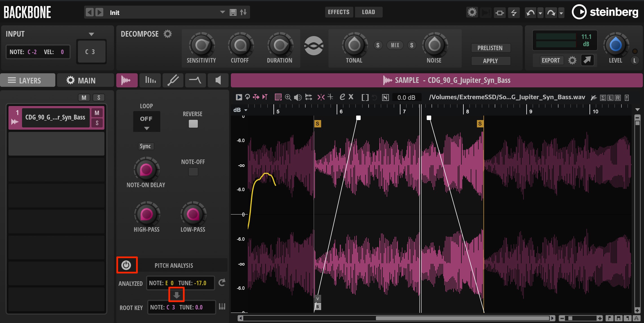The height and width of the screenshot is (323, 644).
Task: Apply analyzed pitch to root key with down arrow
Action: (177, 295)
